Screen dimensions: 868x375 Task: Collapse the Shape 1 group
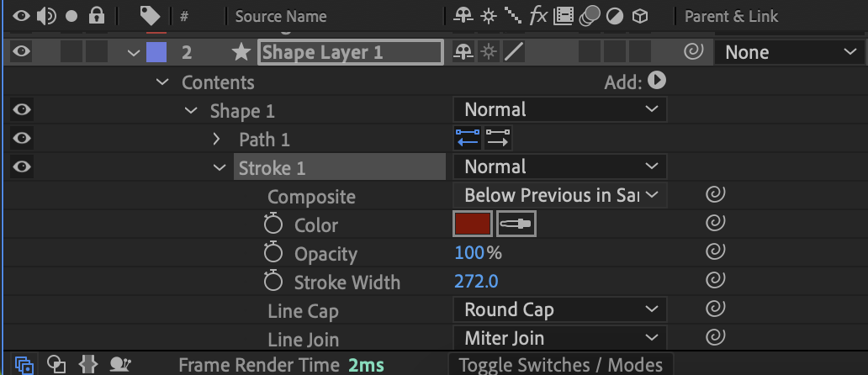191,111
